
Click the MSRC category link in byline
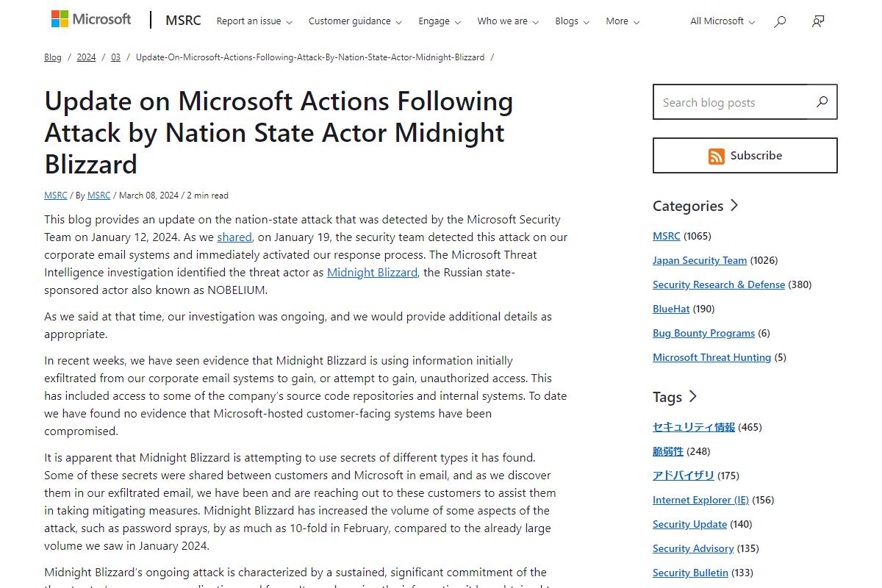(x=56, y=196)
